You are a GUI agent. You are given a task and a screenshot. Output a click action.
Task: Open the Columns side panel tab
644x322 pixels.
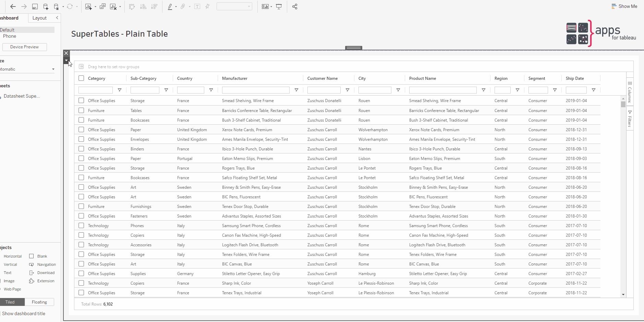630,92
